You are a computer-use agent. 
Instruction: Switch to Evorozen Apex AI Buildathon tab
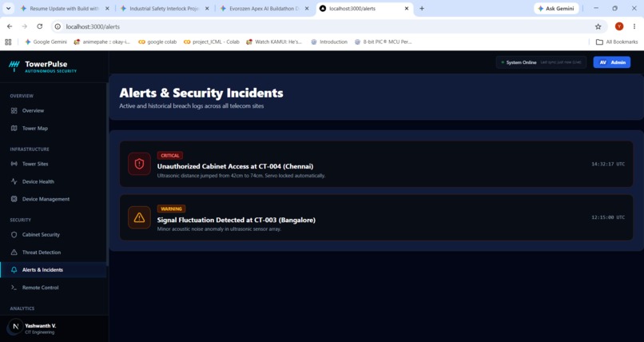264,8
